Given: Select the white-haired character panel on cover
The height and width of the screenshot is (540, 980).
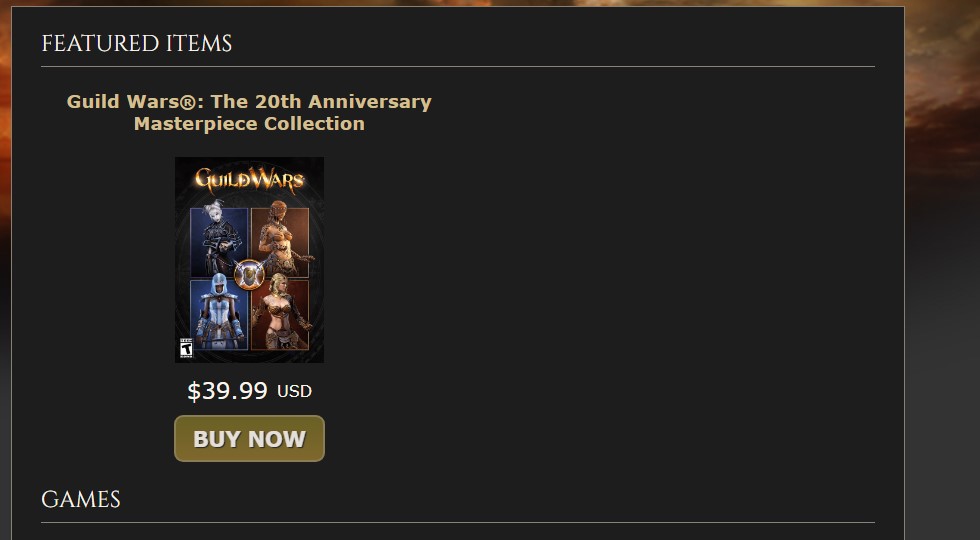Looking at the screenshot, I should pyautogui.click(x=219, y=241).
